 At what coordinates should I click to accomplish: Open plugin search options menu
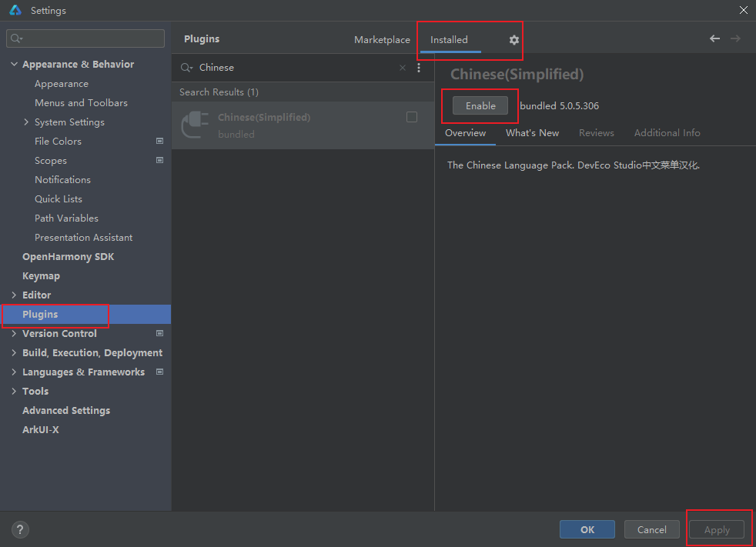[x=419, y=68]
